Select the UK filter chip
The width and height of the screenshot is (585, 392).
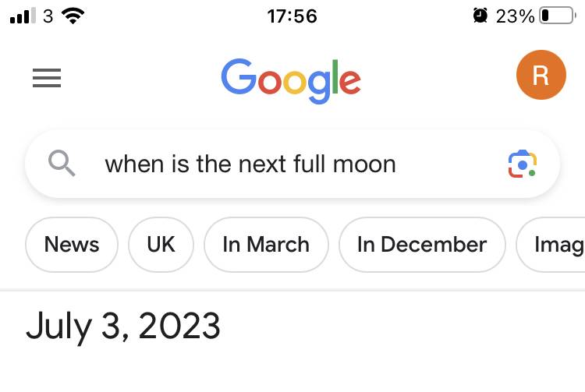[x=161, y=245]
